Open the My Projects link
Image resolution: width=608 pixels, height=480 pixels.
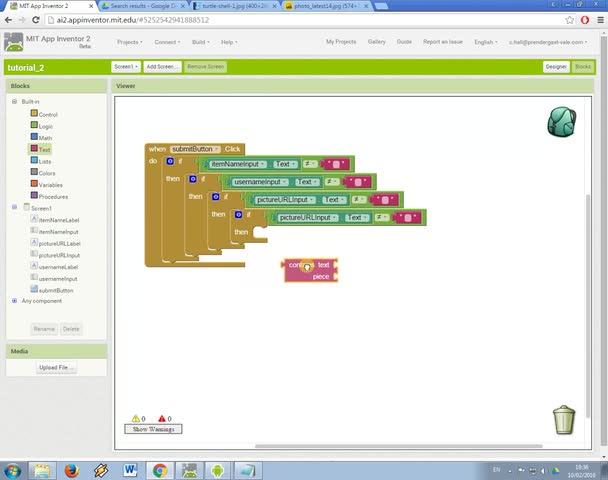[x=341, y=41]
